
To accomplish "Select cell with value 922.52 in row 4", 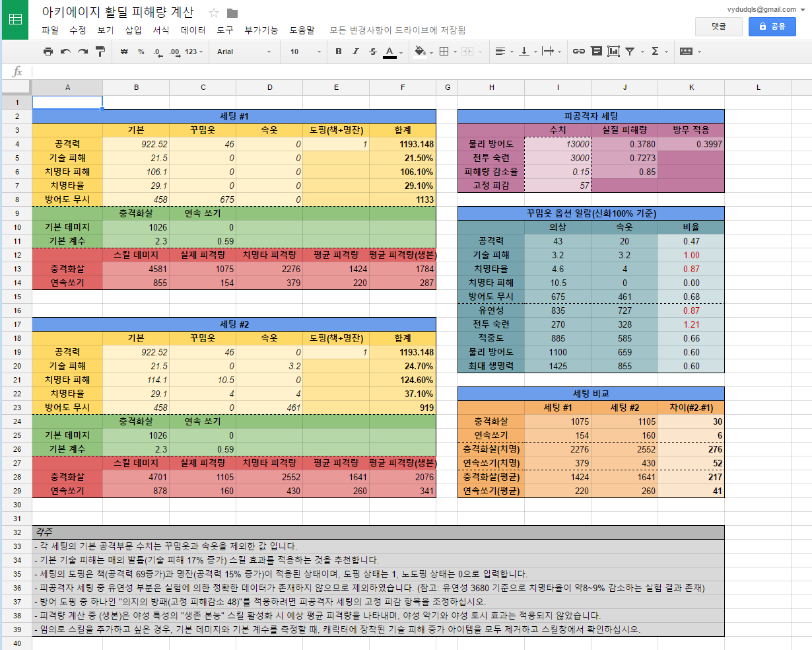I will click(136, 144).
